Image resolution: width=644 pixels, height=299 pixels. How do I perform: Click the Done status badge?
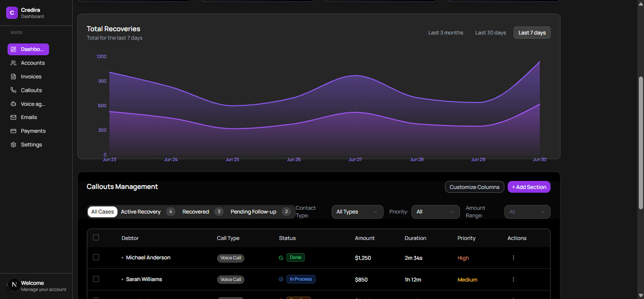click(295, 257)
